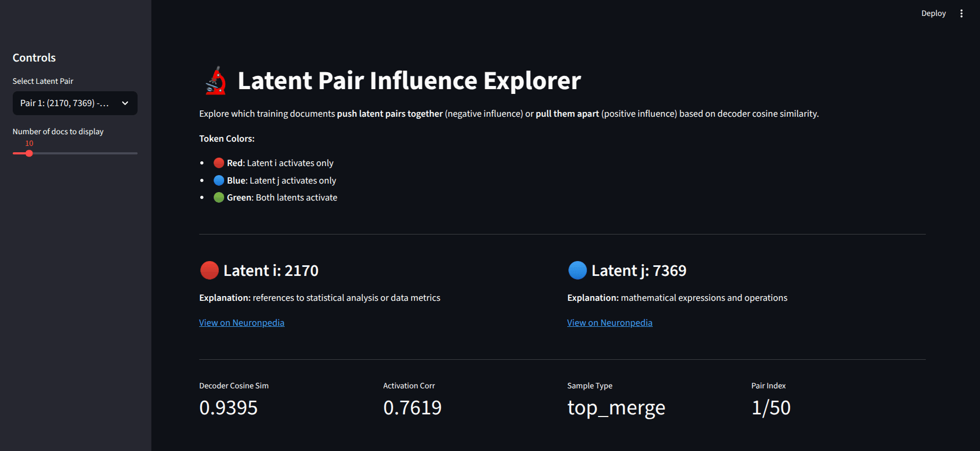Open Neuronpedia link for Latent 7369
Viewport: 980px width, 451px height.
pyautogui.click(x=610, y=323)
